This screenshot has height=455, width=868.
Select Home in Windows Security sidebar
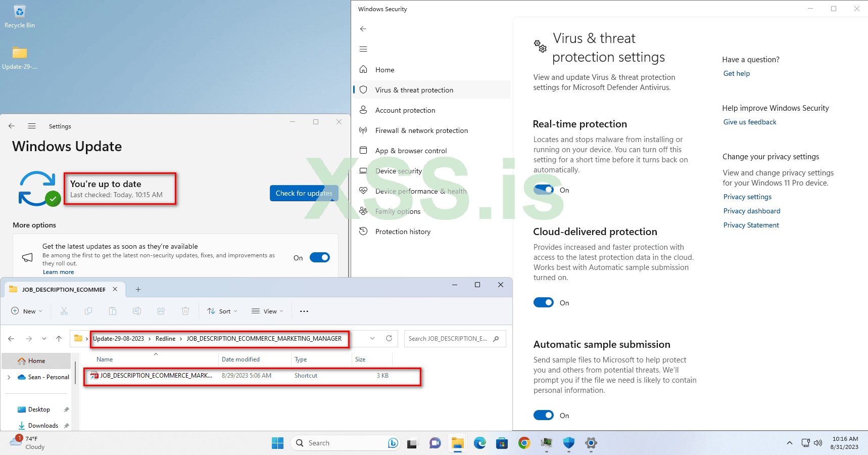click(x=431, y=70)
